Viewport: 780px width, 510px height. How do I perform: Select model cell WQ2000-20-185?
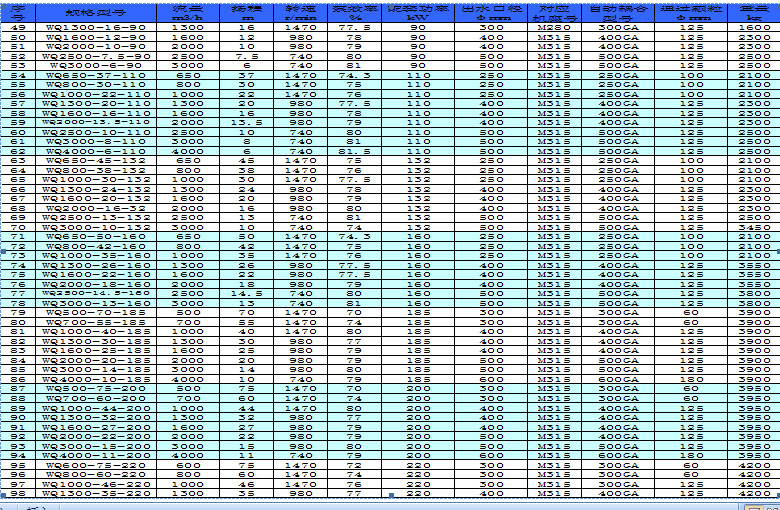(96, 360)
